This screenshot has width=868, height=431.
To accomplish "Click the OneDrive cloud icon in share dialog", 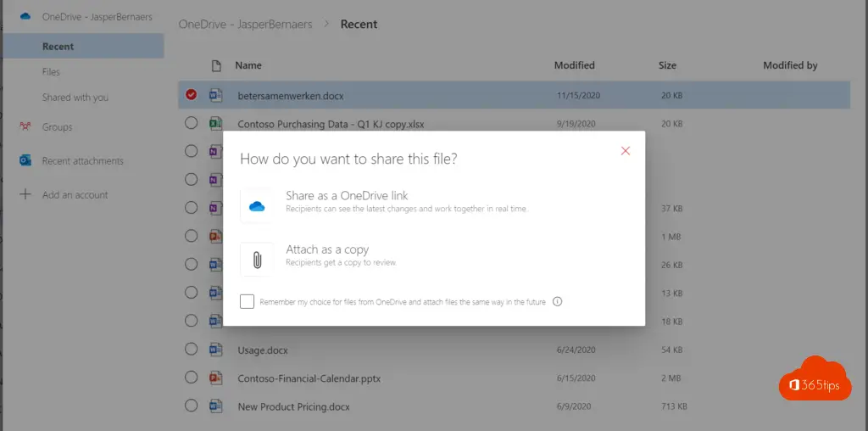I will click(257, 207).
